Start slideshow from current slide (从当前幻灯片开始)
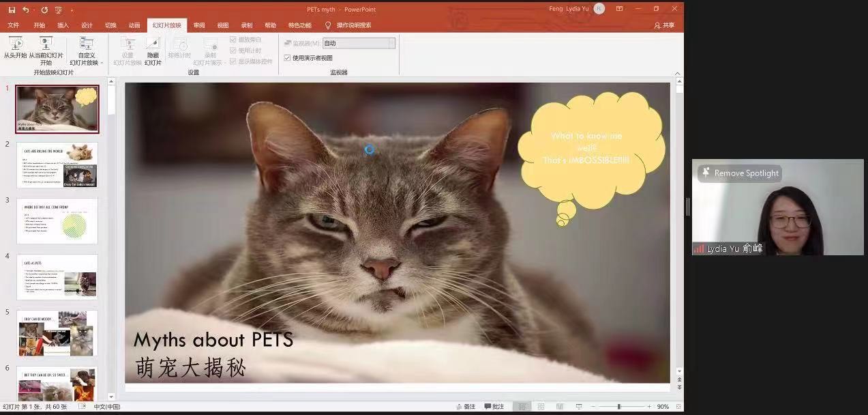868x415 pixels. tap(46, 48)
